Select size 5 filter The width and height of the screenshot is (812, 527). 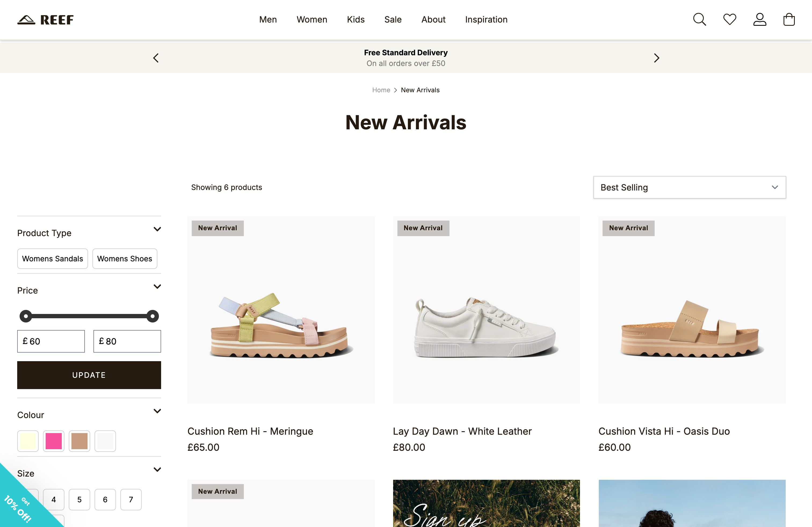tap(79, 499)
